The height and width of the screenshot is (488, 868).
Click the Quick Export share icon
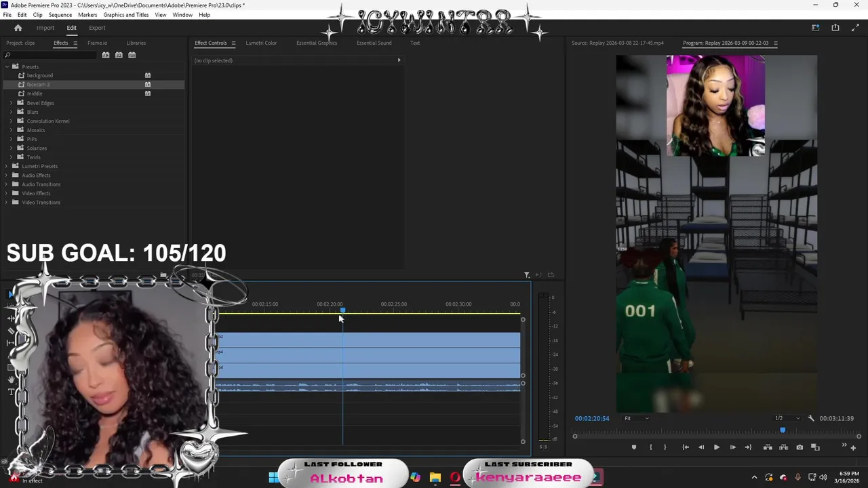[835, 28]
